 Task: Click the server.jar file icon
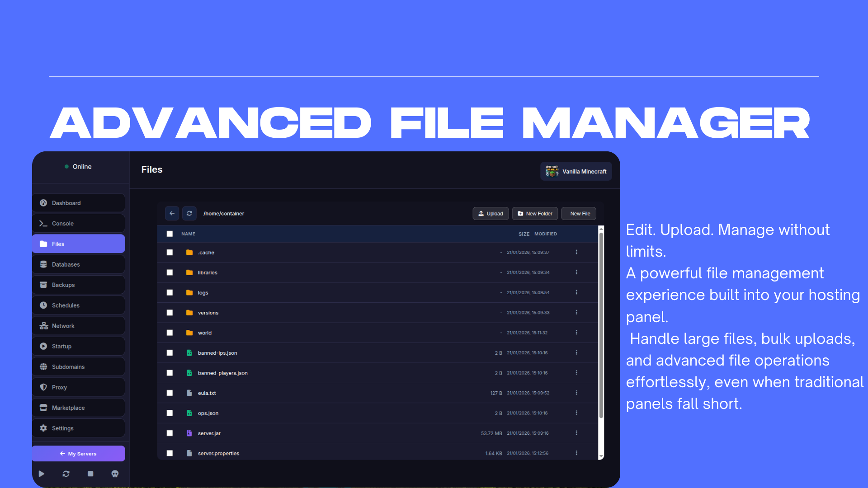coord(189,433)
